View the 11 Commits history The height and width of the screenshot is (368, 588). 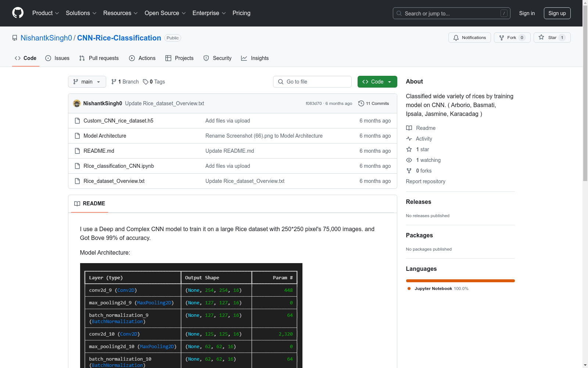[373, 103]
